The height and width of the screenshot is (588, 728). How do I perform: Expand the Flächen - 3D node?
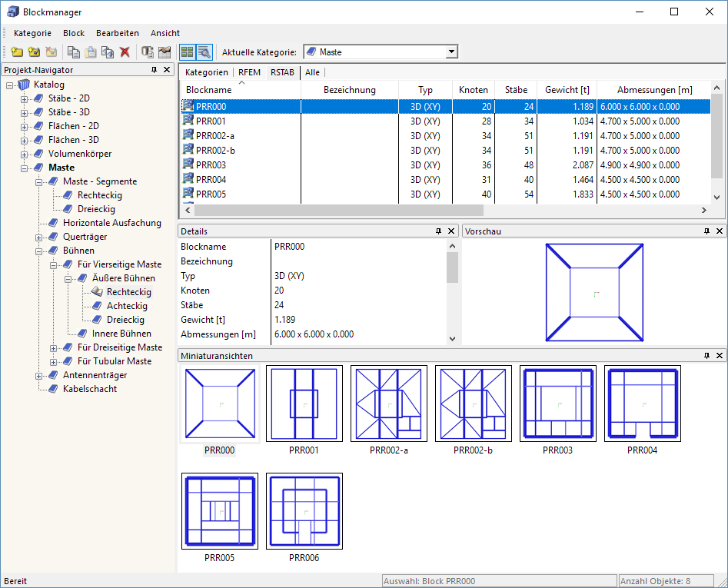24,141
